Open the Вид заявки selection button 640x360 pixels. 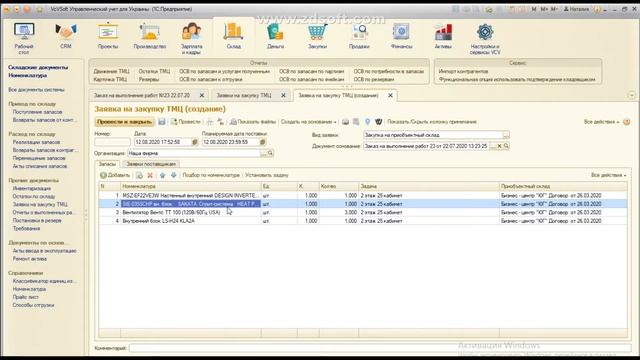[x=506, y=135]
